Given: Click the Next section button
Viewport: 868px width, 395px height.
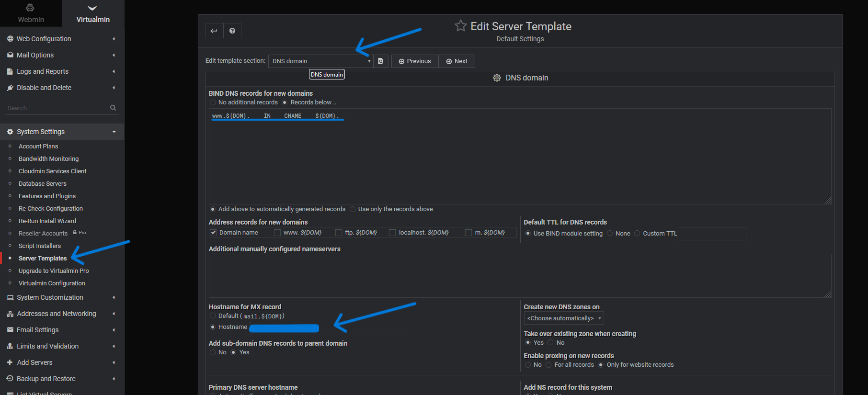Looking at the screenshot, I should [x=457, y=61].
